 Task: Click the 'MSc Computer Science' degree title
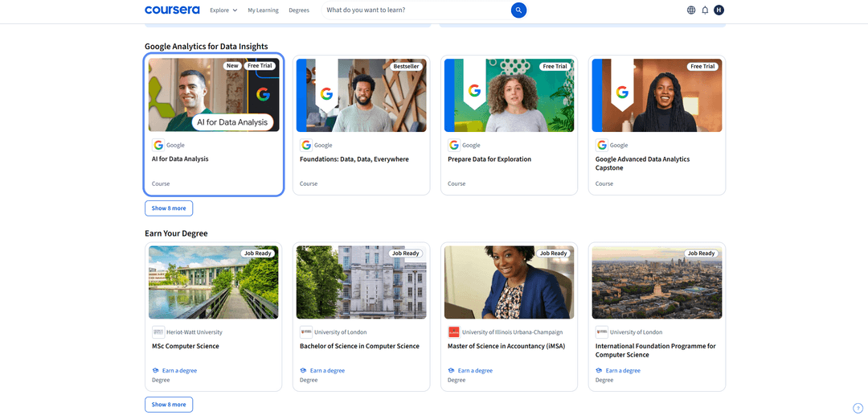[186, 346]
